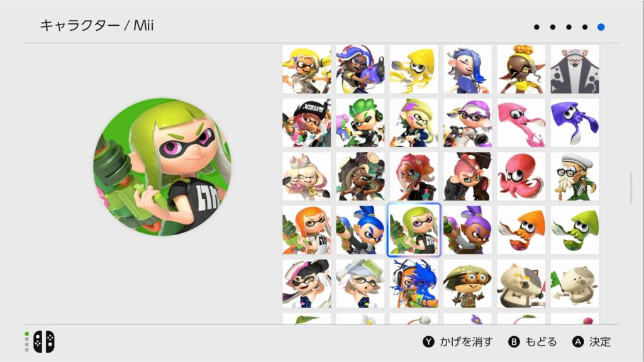
Task: Select the purple squid icon
Action: coord(575,123)
